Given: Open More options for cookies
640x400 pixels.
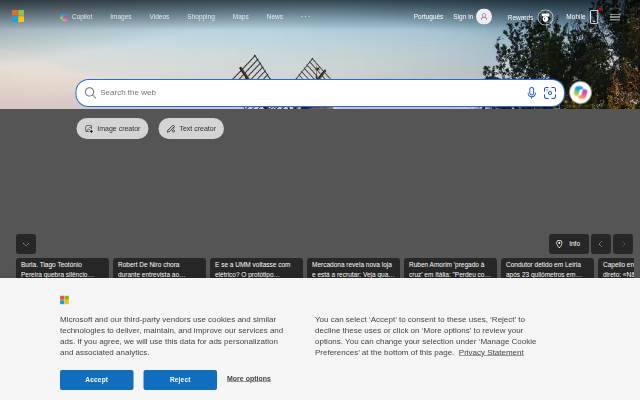Looking at the screenshot, I should [249, 379].
